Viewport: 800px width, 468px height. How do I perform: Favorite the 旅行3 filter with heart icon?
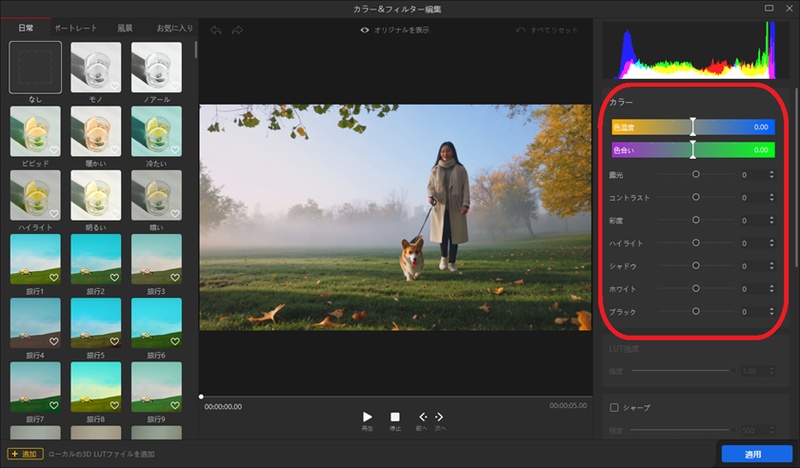coord(175,278)
